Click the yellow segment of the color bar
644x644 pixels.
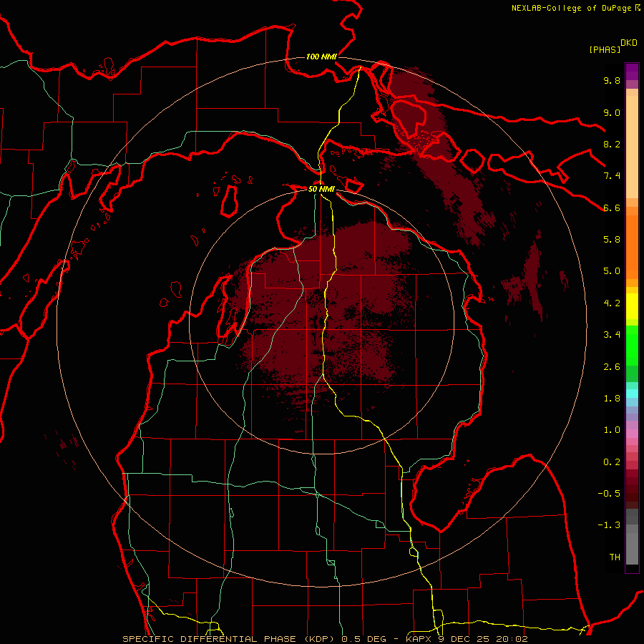click(632, 306)
